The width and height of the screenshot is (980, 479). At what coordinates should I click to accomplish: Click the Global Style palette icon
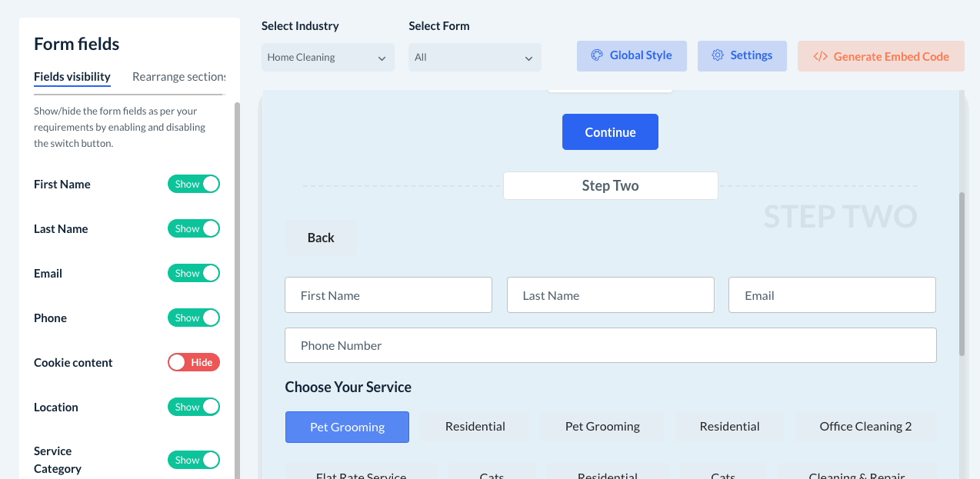pos(596,55)
